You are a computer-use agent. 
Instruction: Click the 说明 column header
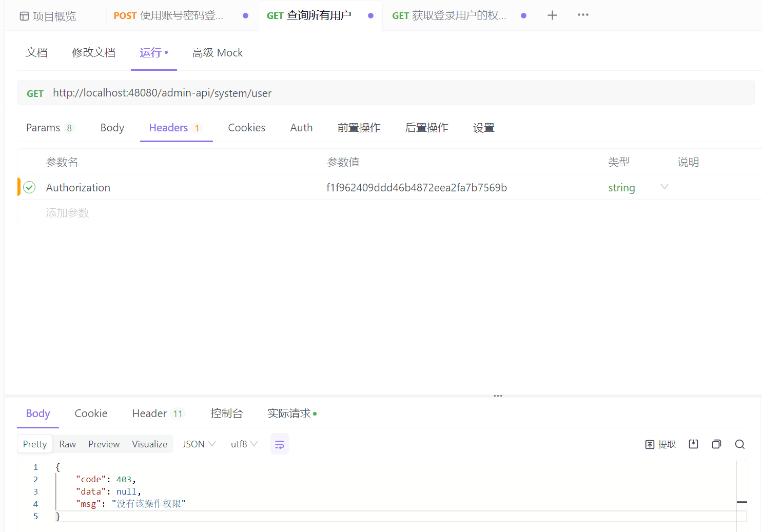[688, 162]
